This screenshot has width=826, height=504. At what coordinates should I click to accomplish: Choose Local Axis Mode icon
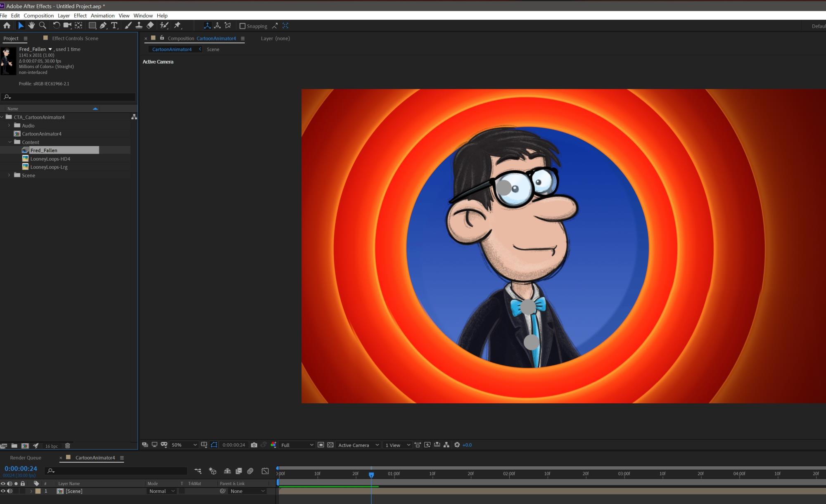coord(207,26)
